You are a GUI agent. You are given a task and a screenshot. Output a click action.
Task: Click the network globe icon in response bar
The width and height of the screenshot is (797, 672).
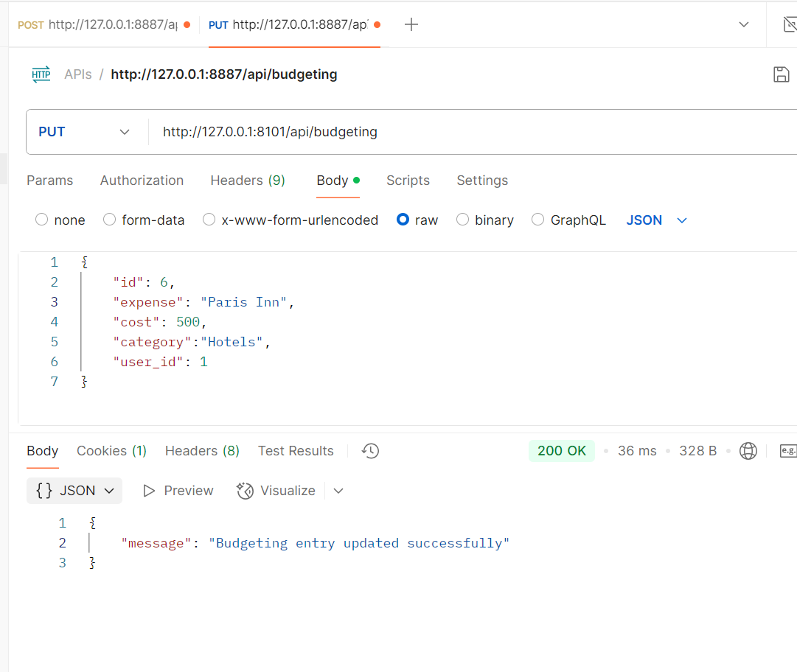748,450
